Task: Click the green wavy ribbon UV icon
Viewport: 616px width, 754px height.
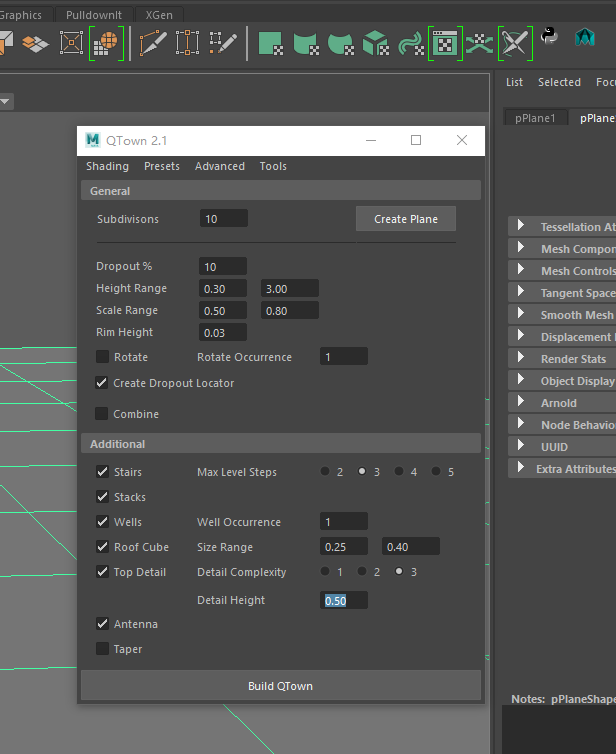Action: 411,44
